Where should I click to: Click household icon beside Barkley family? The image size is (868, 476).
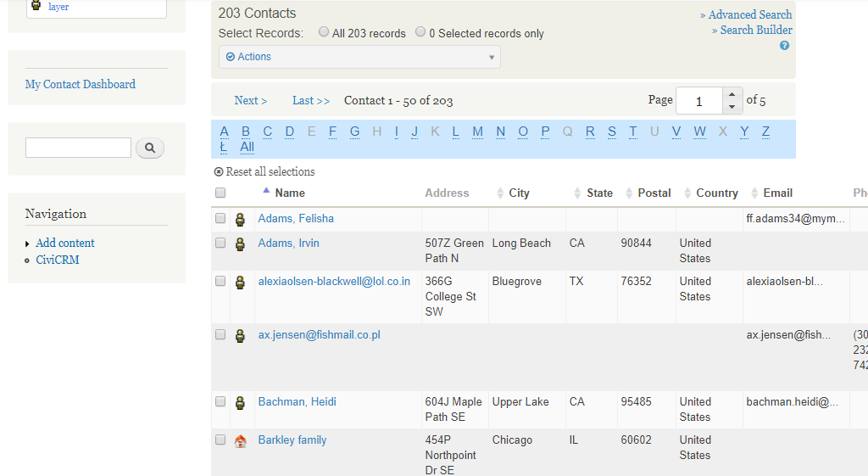click(x=240, y=440)
